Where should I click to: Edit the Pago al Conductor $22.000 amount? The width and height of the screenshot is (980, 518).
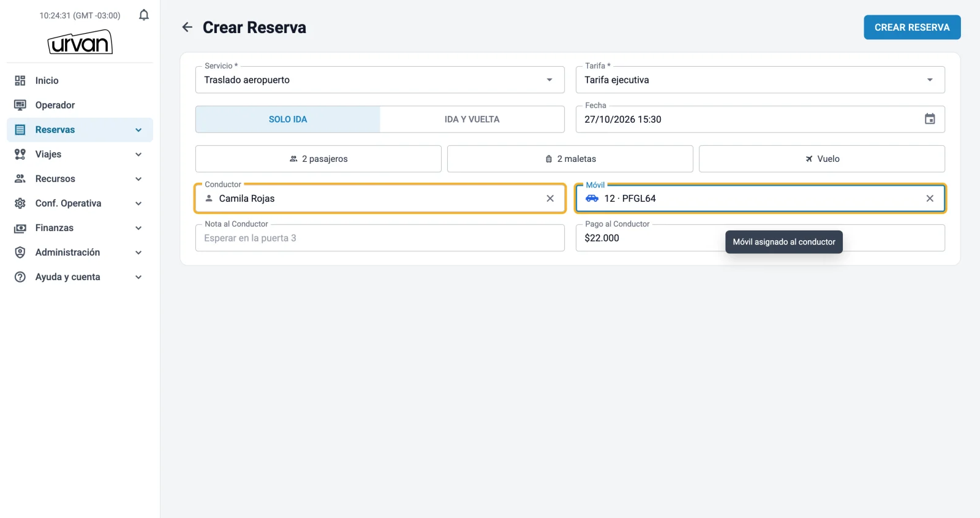(760, 238)
